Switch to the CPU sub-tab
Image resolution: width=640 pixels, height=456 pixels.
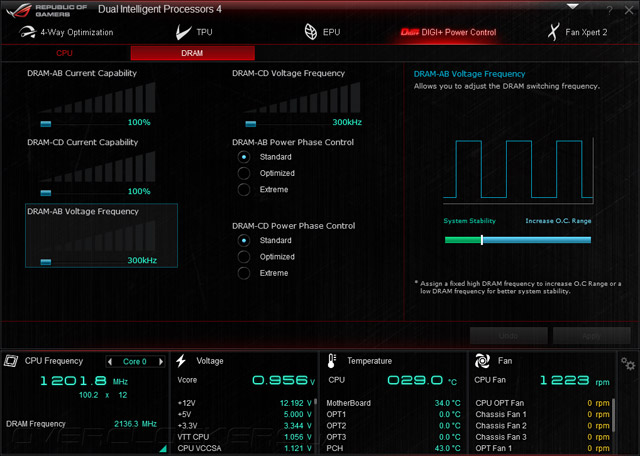64,53
